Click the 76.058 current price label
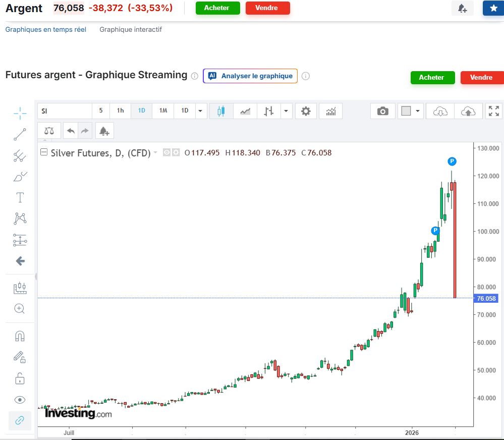The image size is (504, 440). pyautogui.click(x=486, y=299)
